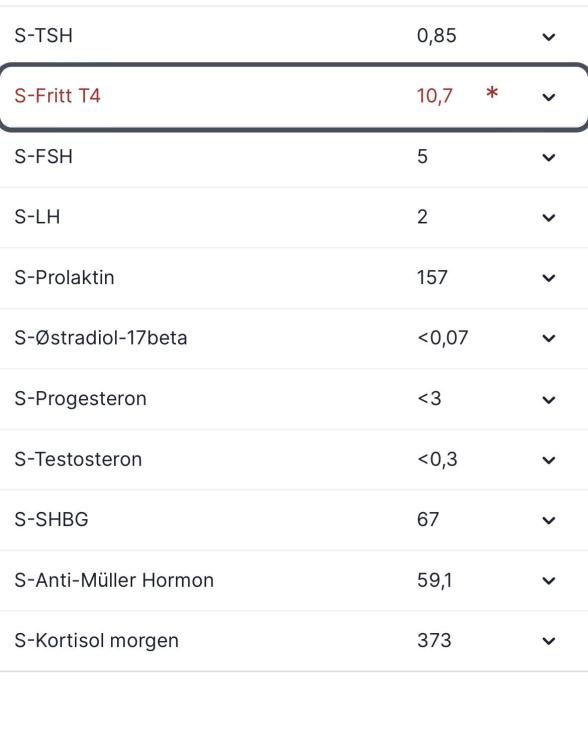Select the S-Kortisol morgen value 373

click(434, 640)
